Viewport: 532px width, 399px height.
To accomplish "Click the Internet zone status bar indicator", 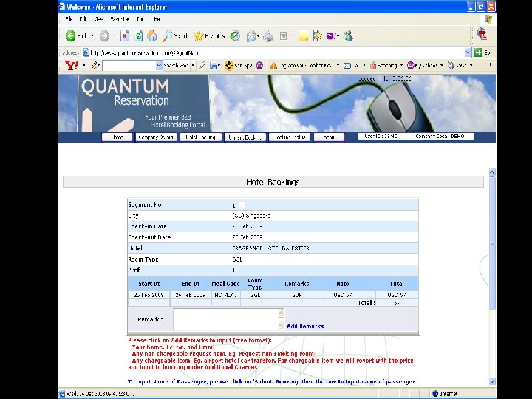I will (x=445, y=394).
